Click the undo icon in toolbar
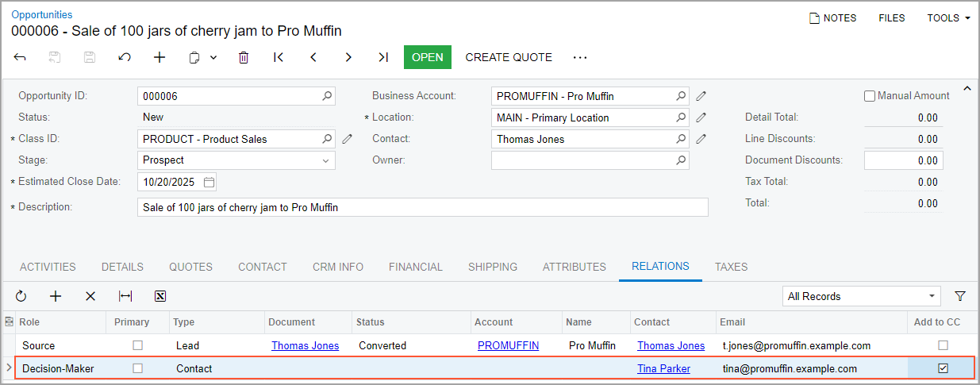Image resolution: width=980 pixels, height=385 pixels. (125, 57)
